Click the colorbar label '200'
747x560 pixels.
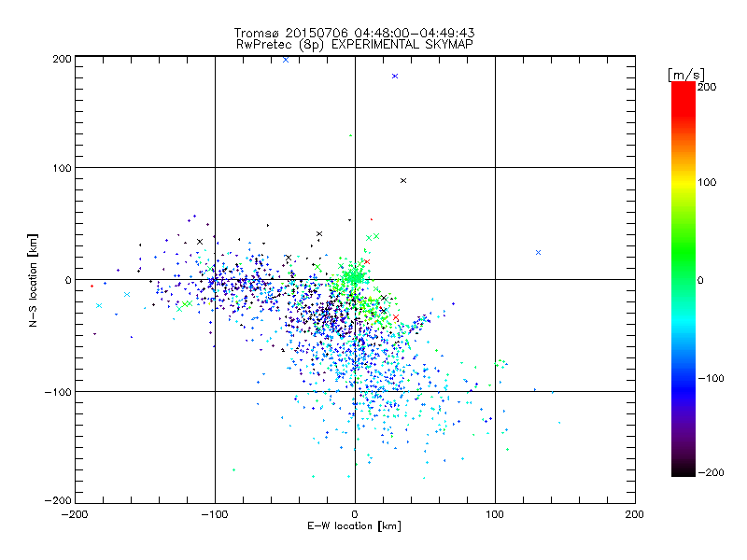[707, 87]
